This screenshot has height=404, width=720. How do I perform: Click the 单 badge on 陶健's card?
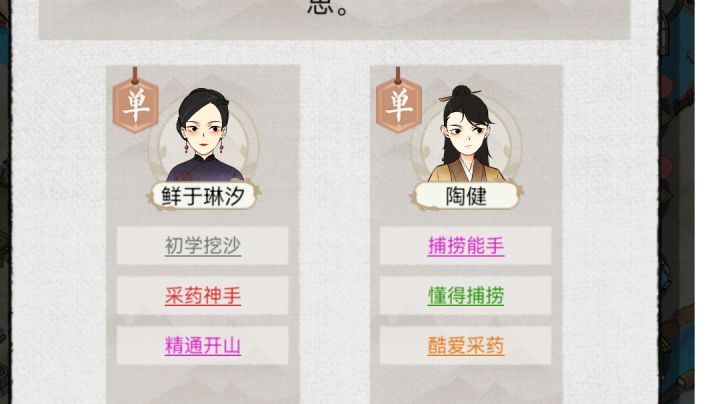coord(399,106)
